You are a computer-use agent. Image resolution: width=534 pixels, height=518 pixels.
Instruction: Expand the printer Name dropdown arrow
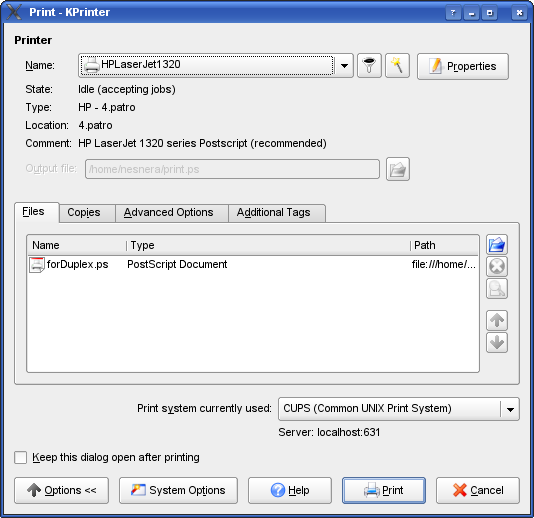pyautogui.click(x=344, y=65)
